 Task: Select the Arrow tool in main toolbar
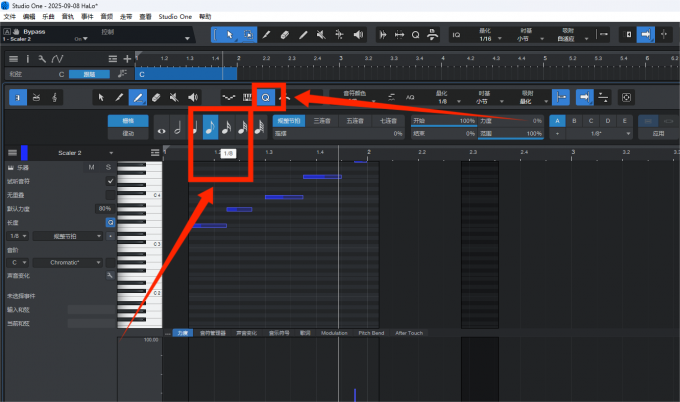(x=229, y=35)
